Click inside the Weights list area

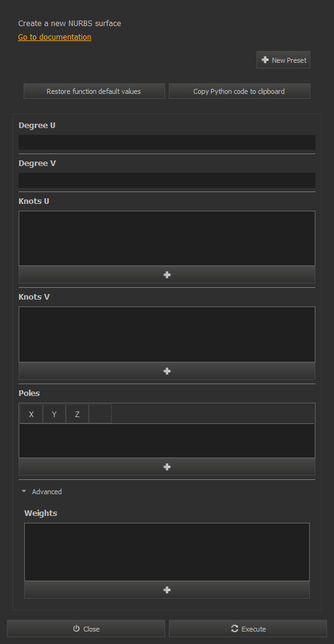point(167,551)
